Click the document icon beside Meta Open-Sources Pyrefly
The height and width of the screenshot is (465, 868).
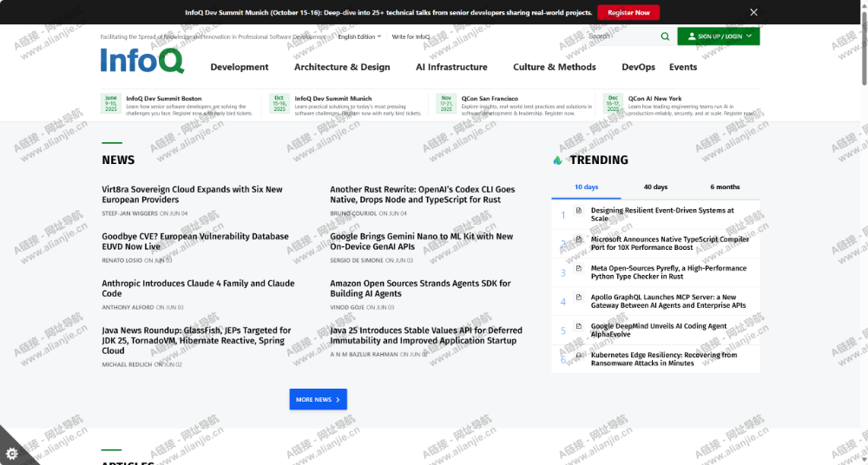578,268
